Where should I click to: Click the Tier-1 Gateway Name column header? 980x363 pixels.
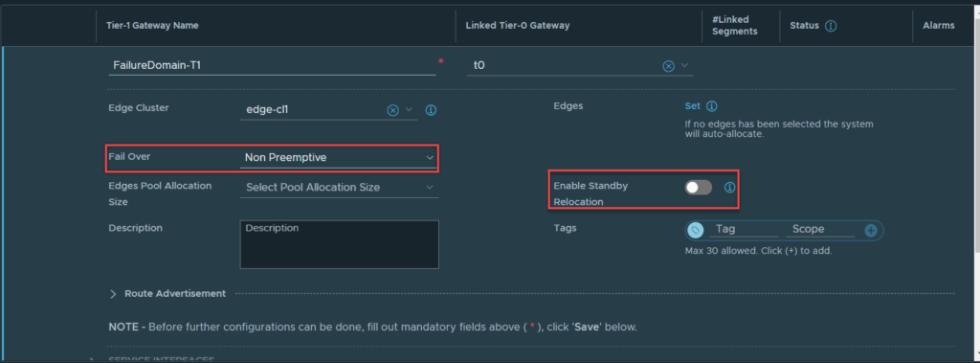pos(153,26)
